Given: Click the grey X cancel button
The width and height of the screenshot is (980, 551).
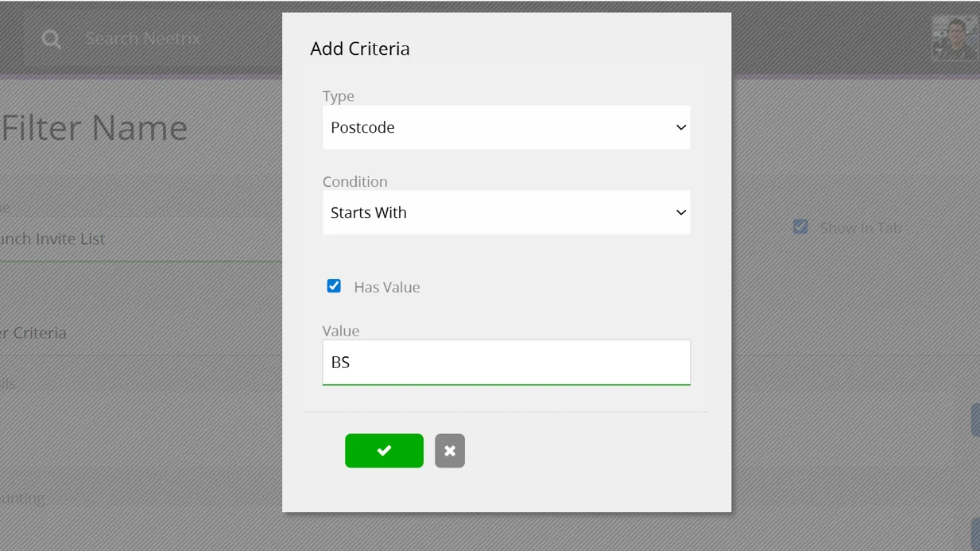Looking at the screenshot, I should 449,451.
